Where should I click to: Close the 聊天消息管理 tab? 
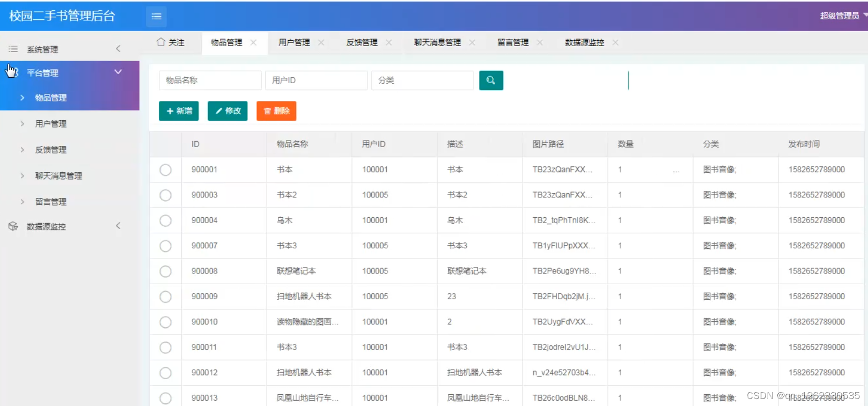click(x=472, y=42)
